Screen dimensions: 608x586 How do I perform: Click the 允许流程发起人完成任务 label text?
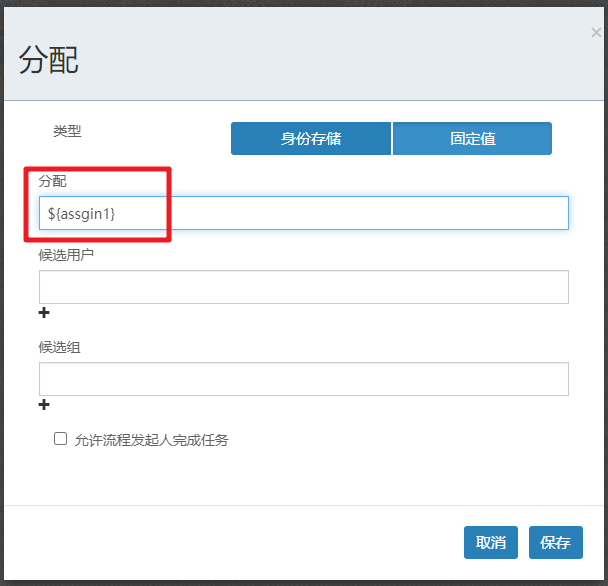coord(151,439)
